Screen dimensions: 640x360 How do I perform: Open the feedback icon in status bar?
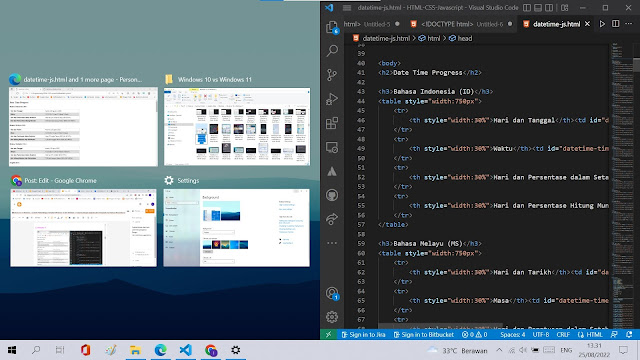tap(614, 334)
